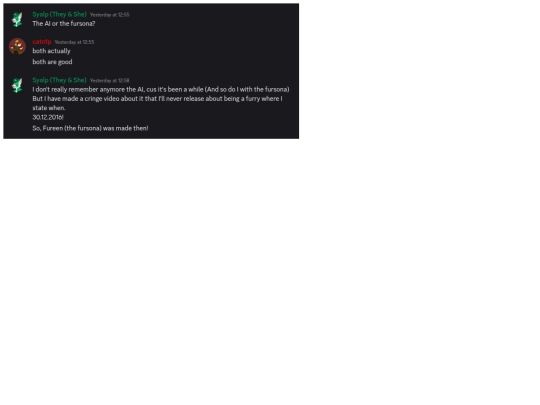Viewport: 540px width, 405px height.
Task: Click catnip's round profile avatar
Action: click(x=17, y=46)
